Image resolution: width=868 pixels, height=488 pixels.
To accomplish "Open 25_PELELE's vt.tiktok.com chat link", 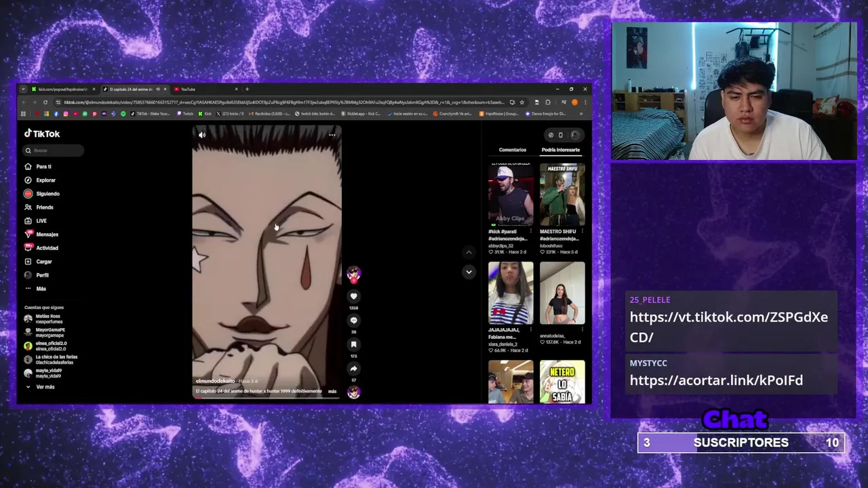I will coord(729,327).
